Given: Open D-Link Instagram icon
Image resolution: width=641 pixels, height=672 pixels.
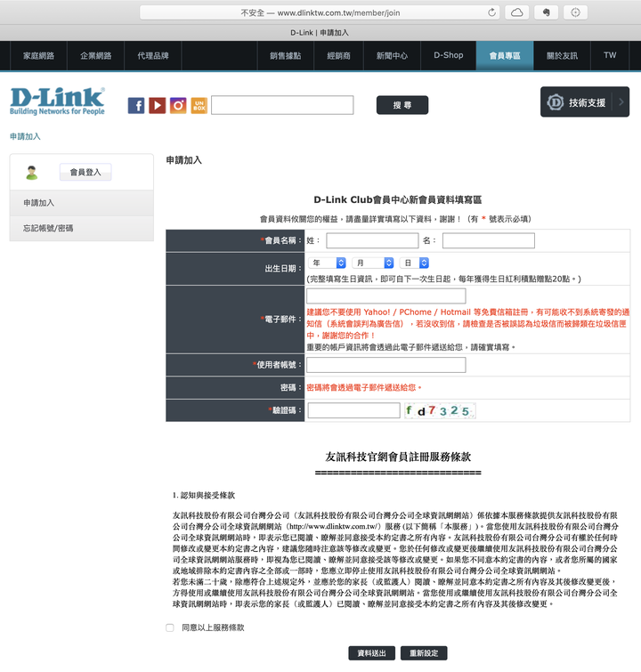Looking at the screenshot, I should [178, 105].
